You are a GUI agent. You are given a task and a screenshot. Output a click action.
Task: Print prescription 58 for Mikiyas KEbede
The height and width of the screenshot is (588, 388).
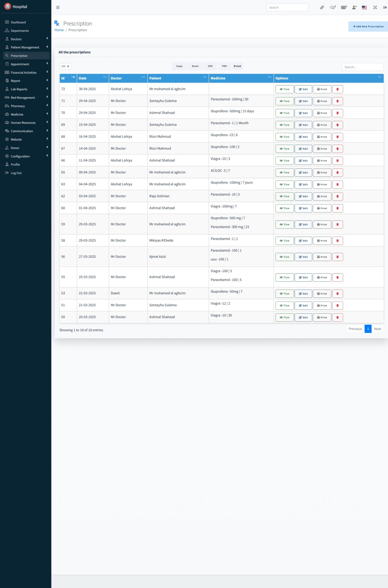click(x=322, y=241)
